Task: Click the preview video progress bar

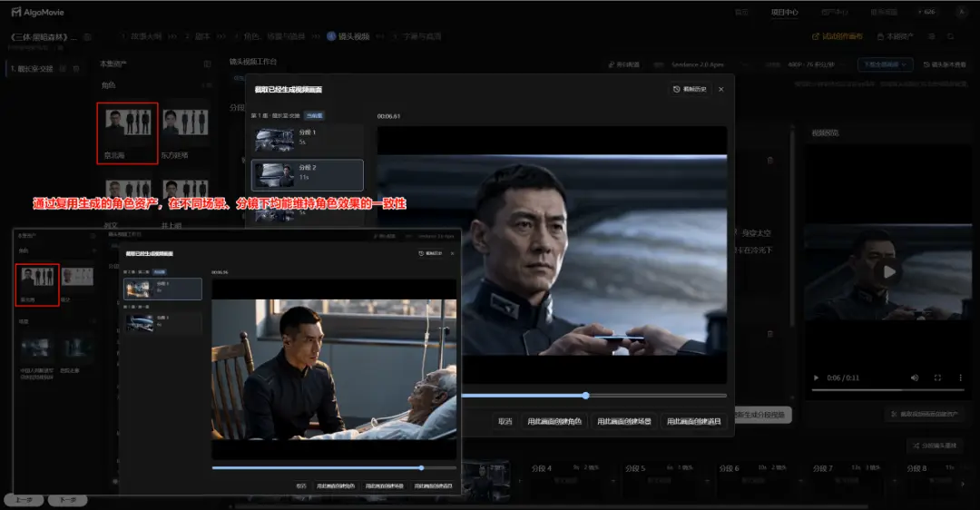Action: tap(888, 390)
